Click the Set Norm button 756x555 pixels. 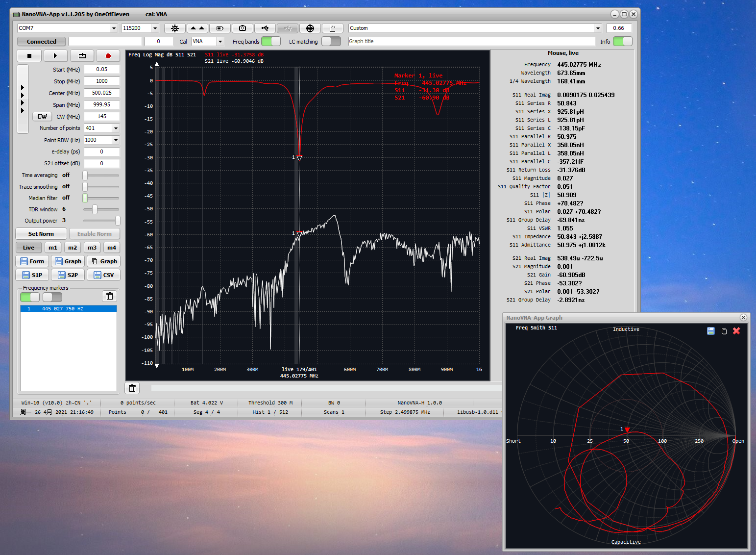pos(41,234)
